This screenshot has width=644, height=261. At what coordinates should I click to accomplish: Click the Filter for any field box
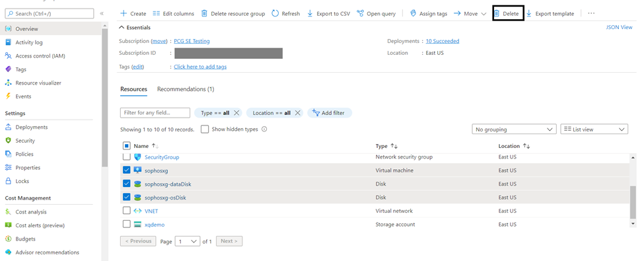[155, 112]
